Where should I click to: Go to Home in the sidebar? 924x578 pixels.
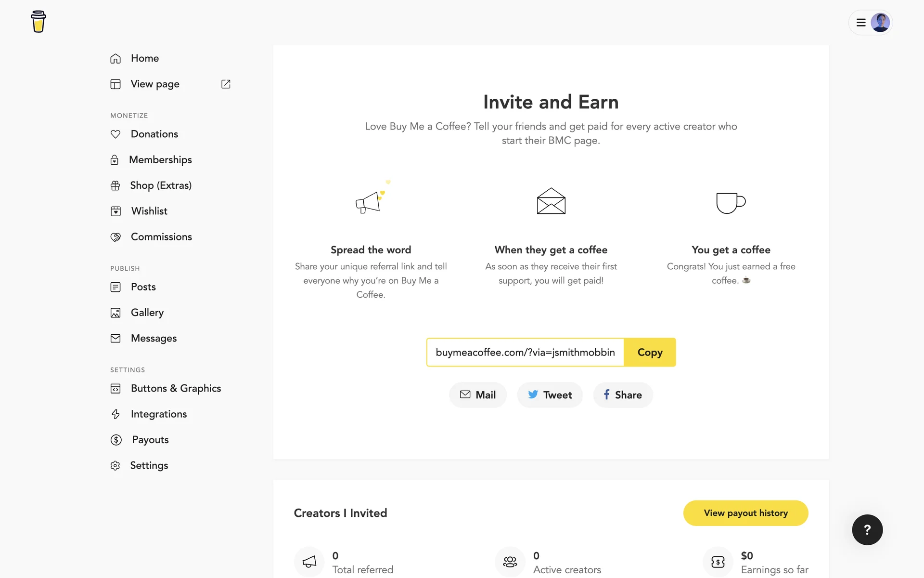click(x=144, y=58)
